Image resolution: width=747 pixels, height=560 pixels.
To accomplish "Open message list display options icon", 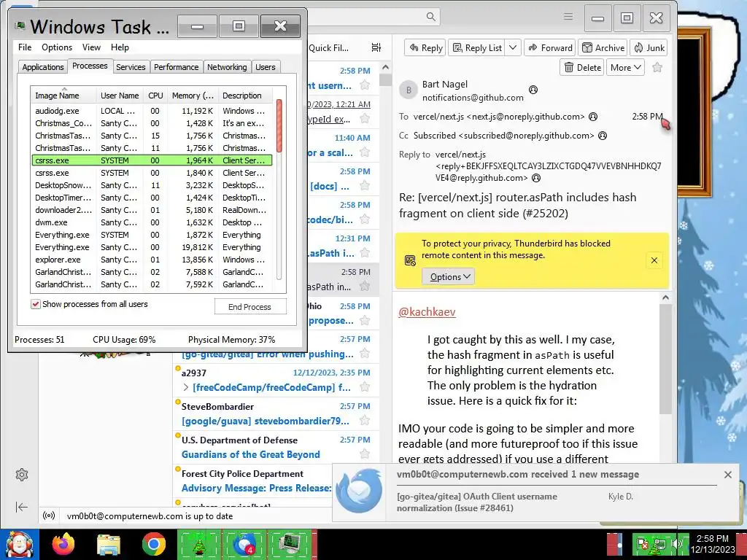I will pos(376,47).
